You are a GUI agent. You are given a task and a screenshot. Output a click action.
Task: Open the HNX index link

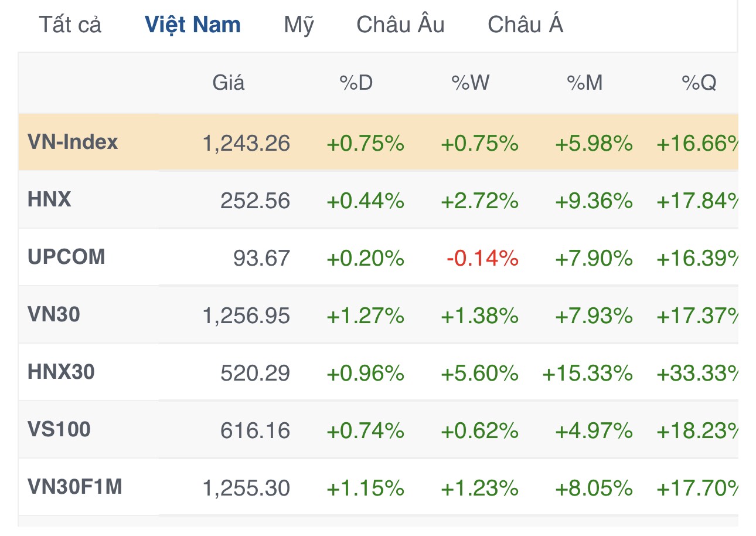49,200
